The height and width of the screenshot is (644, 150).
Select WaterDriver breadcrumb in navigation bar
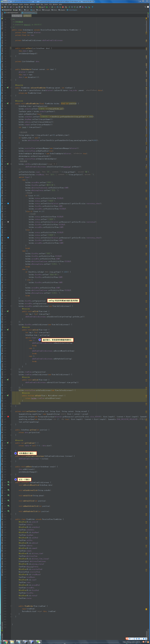tap(7, 10)
